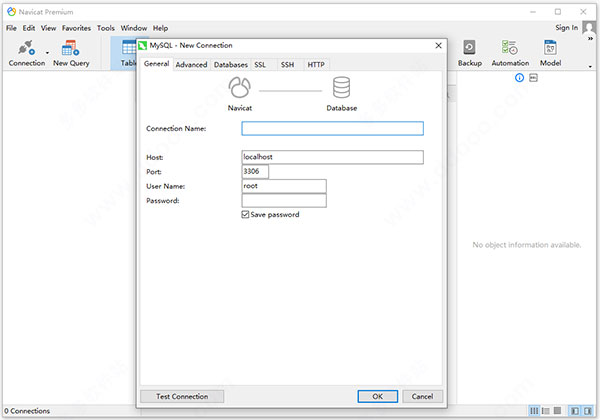Open the toolbar options small arrow
The height and width of the screenshot is (420, 600).
coord(590,67)
